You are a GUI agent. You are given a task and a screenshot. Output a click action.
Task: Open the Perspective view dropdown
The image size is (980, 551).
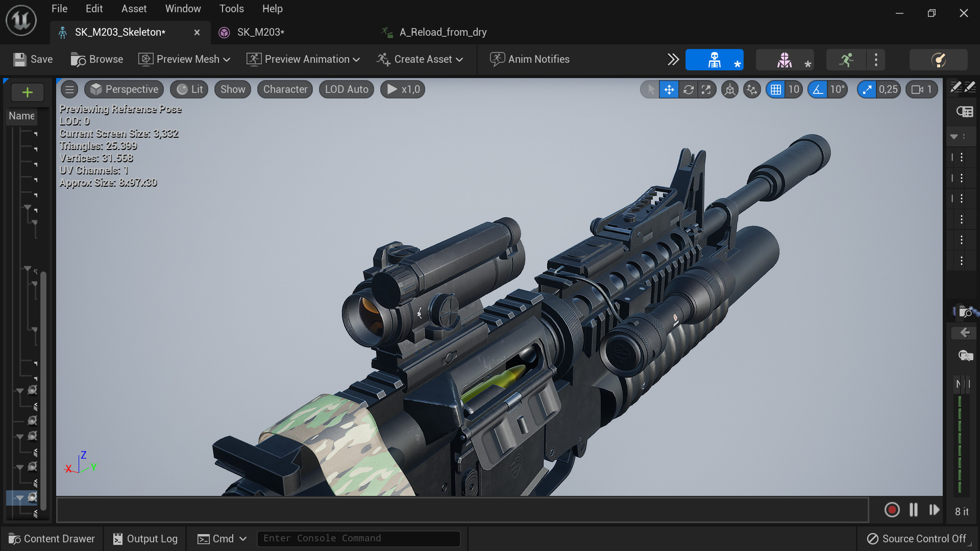coord(124,89)
